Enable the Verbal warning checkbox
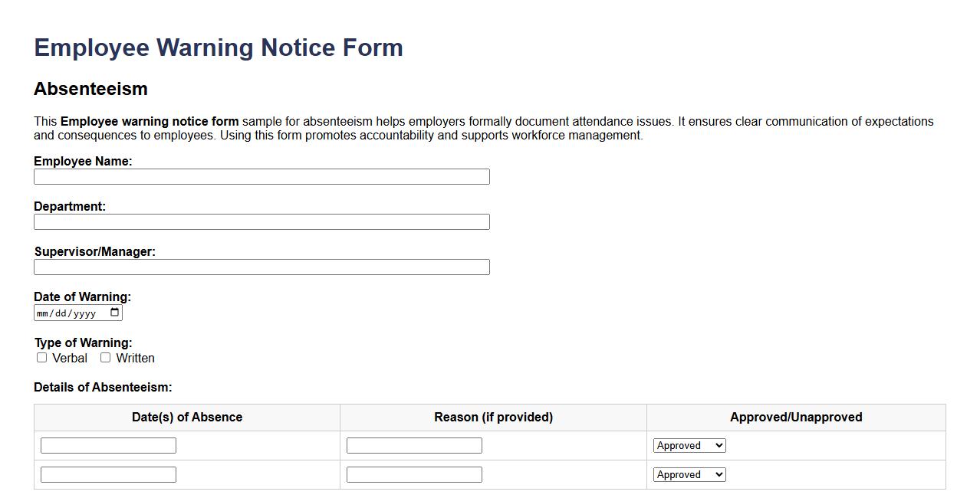Screen dimensions: 980x498 coord(42,357)
